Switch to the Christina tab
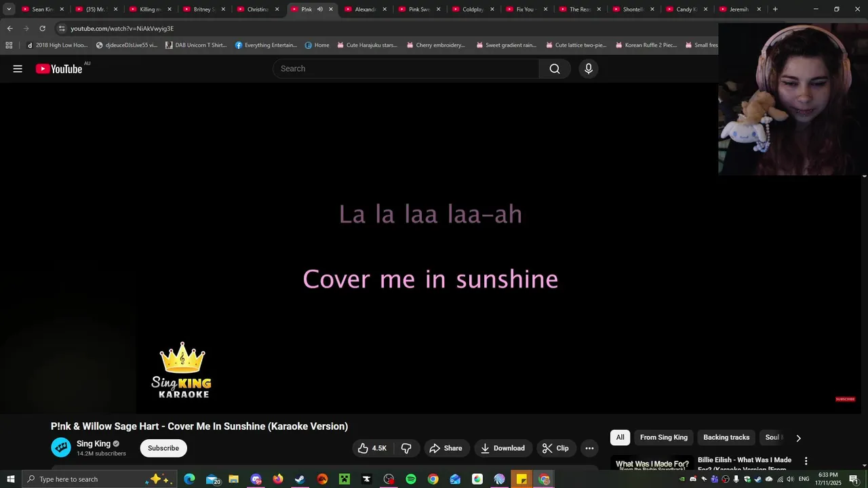This screenshot has height=488, width=868. pyautogui.click(x=257, y=9)
